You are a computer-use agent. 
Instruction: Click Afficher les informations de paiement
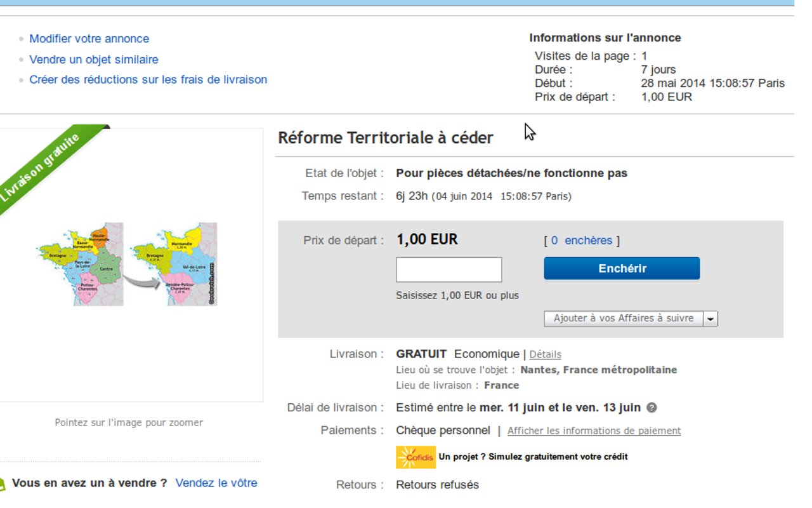[x=594, y=431]
